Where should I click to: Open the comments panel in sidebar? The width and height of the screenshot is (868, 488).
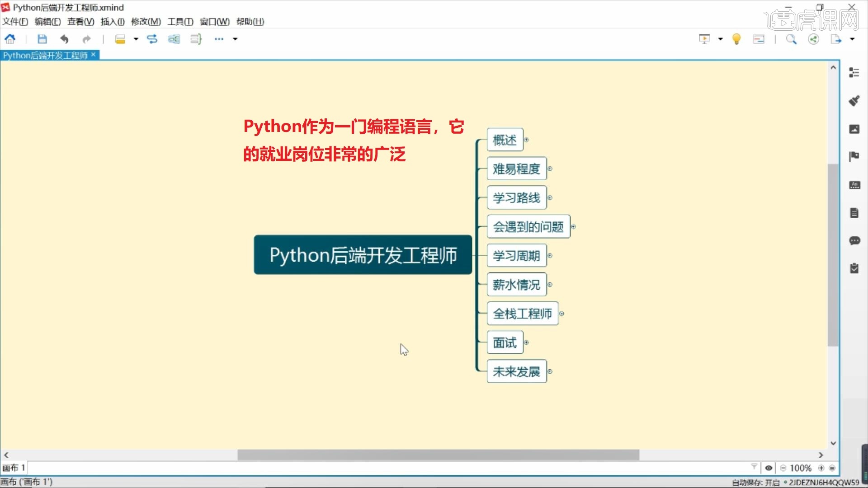click(854, 240)
